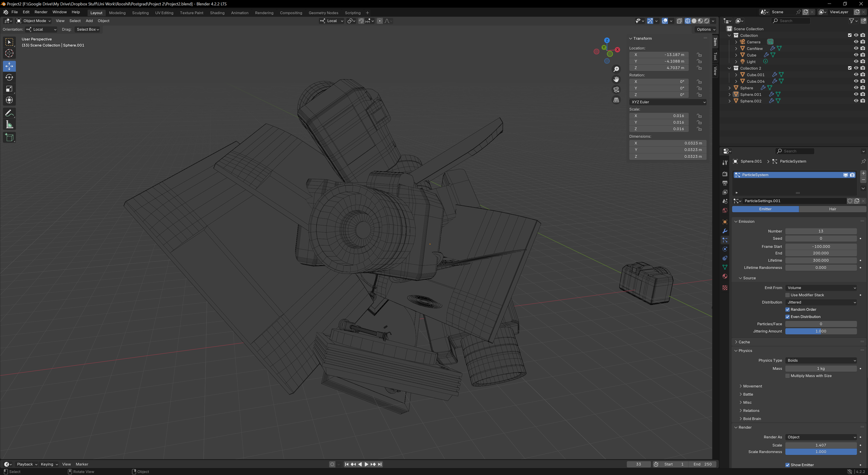Open the Emit From dropdown
The height and width of the screenshot is (475, 868).
click(x=821, y=288)
